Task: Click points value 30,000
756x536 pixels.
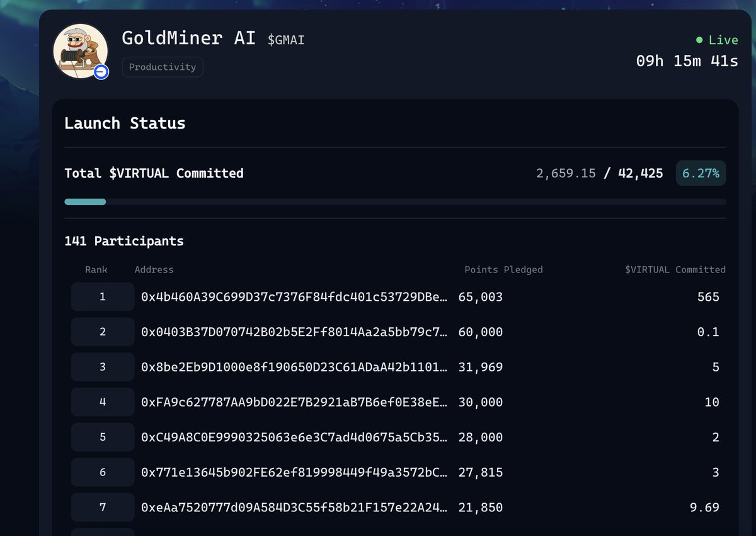Action: pos(481,402)
